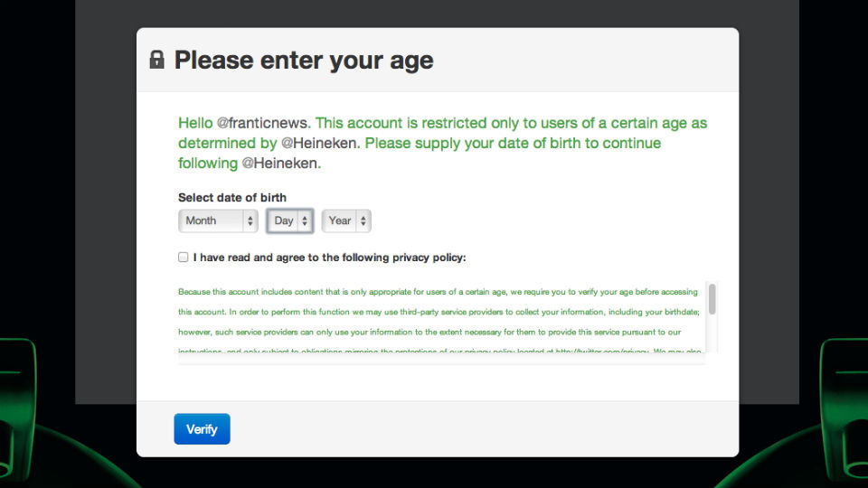Viewport: 868px width, 488px height.
Task: Click @Heineken after the word "following"
Action: tap(280, 164)
